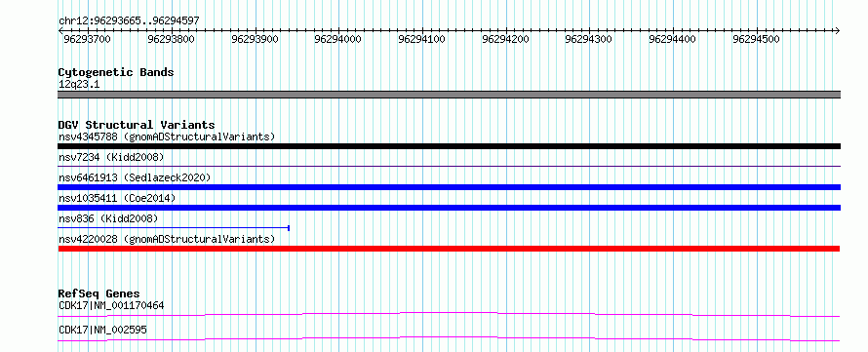The height and width of the screenshot is (352, 868).
Task: Click CDK17|NM_002595 transcript label
Action: coord(102,331)
